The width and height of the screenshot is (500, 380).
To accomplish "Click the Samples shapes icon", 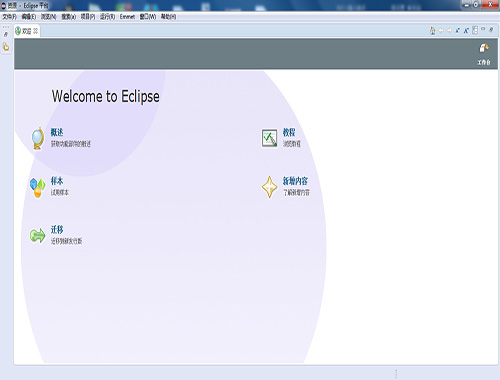I will click(37, 188).
